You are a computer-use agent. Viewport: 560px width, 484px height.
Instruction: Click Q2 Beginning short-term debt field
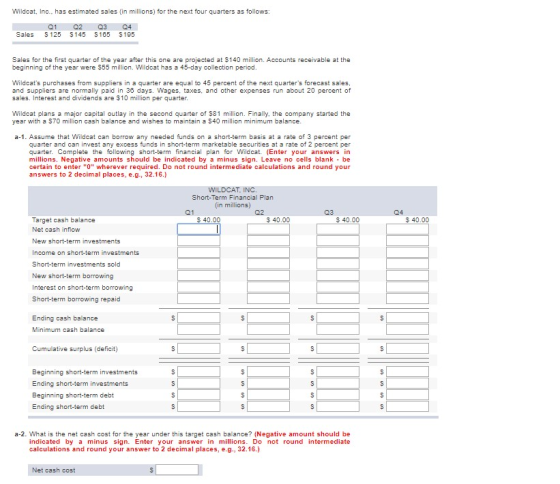tap(268, 395)
